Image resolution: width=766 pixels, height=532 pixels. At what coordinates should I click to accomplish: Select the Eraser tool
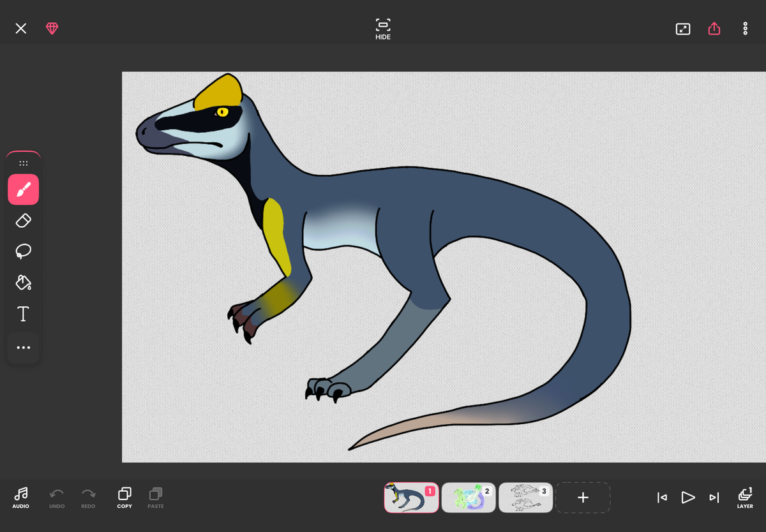pyautogui.click(x=24, y=221)
